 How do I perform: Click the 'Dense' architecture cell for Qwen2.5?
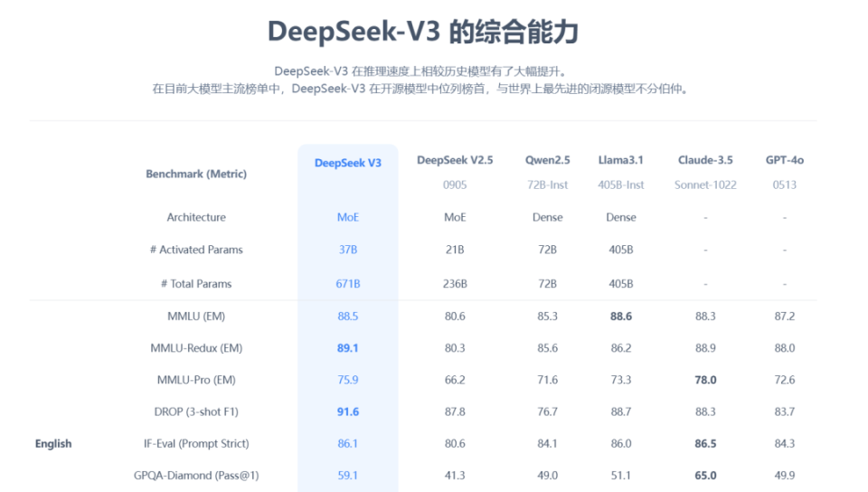click(x=548, y=217)
